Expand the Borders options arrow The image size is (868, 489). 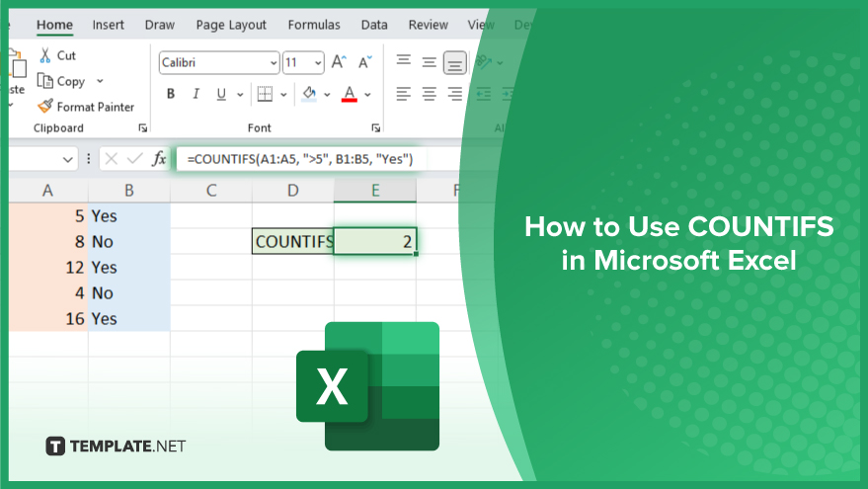click(x=283, y=95)
